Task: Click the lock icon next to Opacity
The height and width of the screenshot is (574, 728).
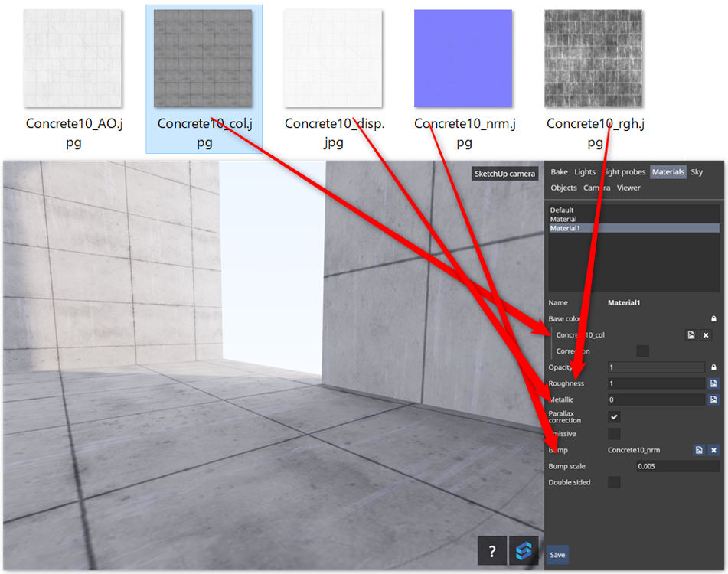Action: click(x=713, y=367)
